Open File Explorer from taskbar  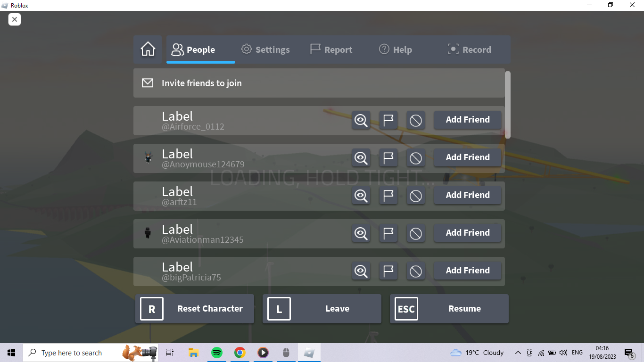pos(193,353)
